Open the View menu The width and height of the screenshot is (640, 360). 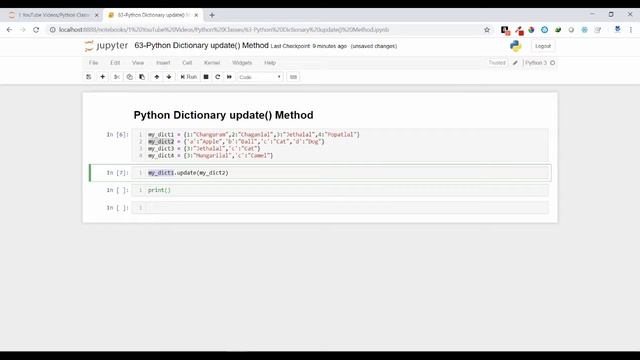point(138,63)
